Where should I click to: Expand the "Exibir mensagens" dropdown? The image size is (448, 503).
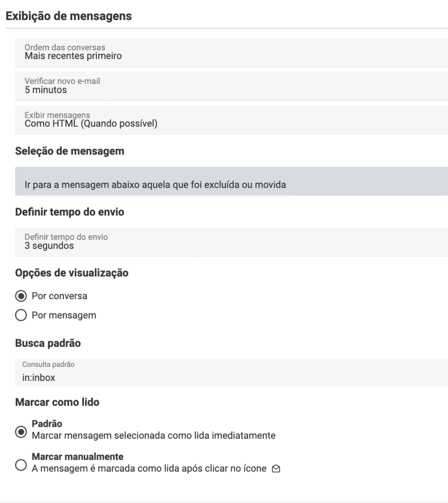point(231,120)
